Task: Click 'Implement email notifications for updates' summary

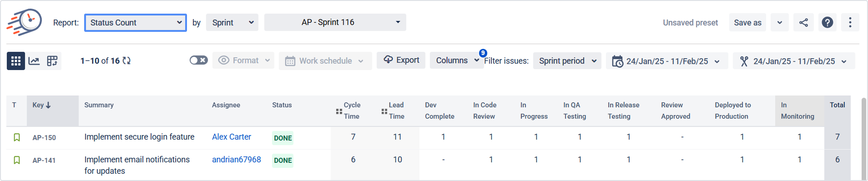Action: coord(137,165)
